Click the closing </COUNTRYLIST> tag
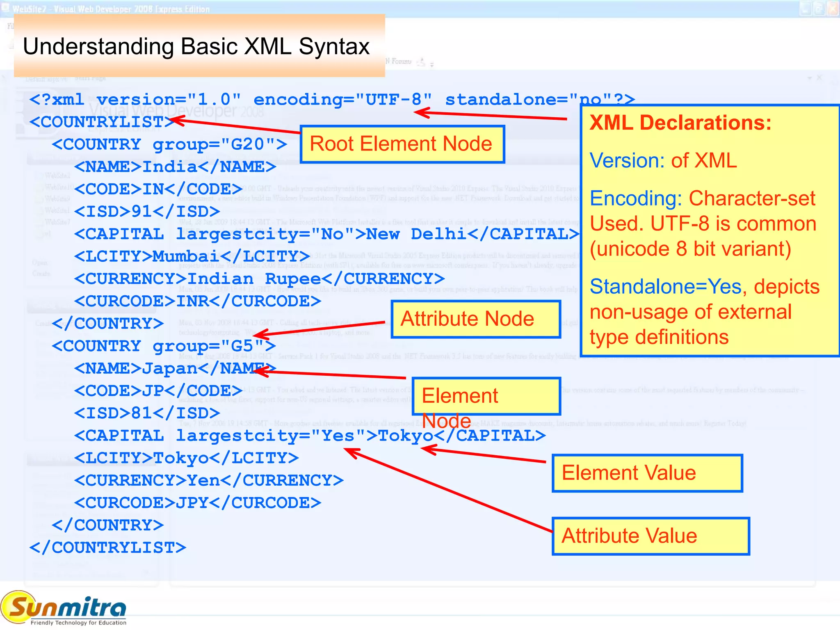This screenshot has height=630, width=840. click(108, 548)
